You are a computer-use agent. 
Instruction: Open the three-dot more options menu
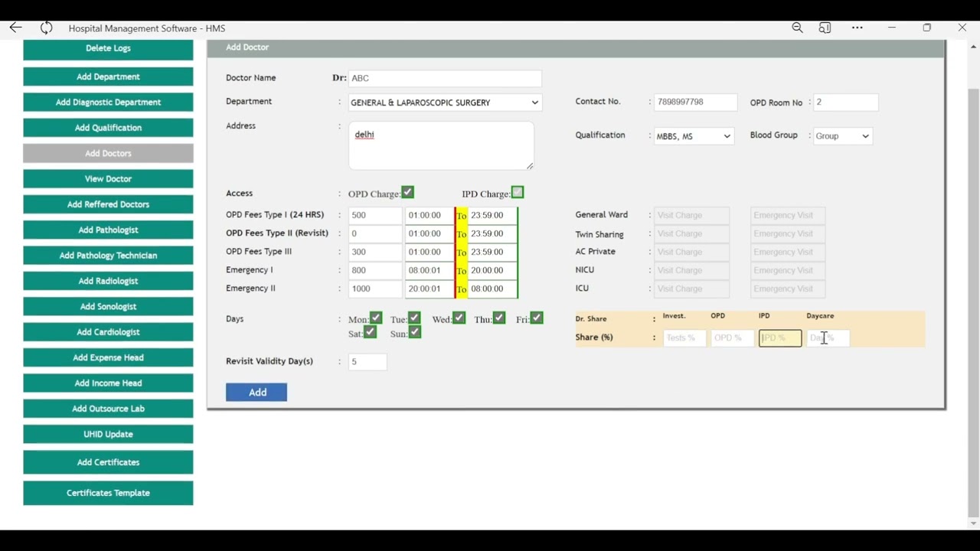coord(857,28)
